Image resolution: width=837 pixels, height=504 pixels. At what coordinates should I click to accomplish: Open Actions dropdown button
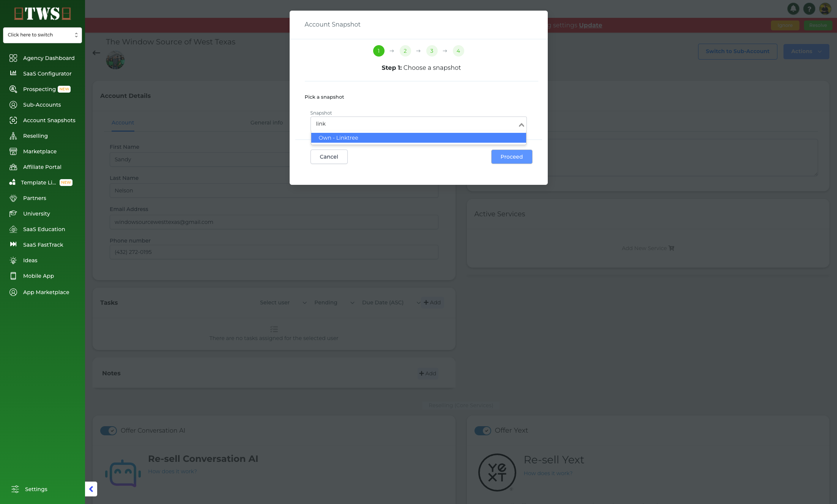point(806,52)
